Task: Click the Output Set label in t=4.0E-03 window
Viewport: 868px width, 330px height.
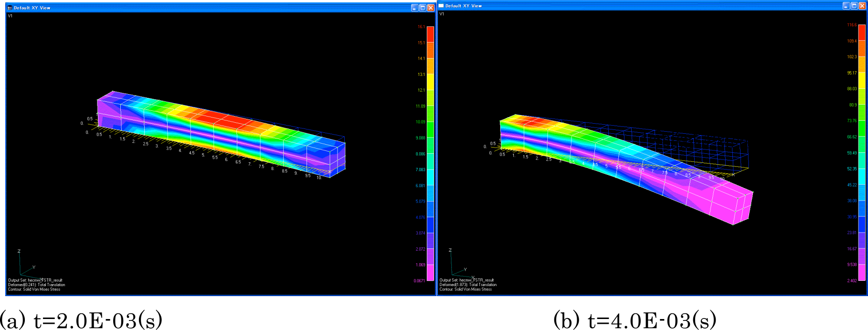Action: 466,280
